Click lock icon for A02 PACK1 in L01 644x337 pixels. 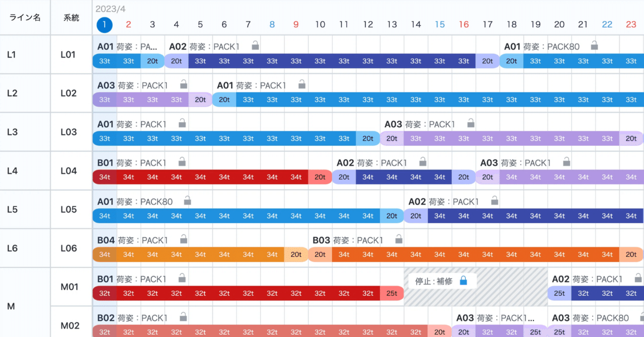(255, 46)
